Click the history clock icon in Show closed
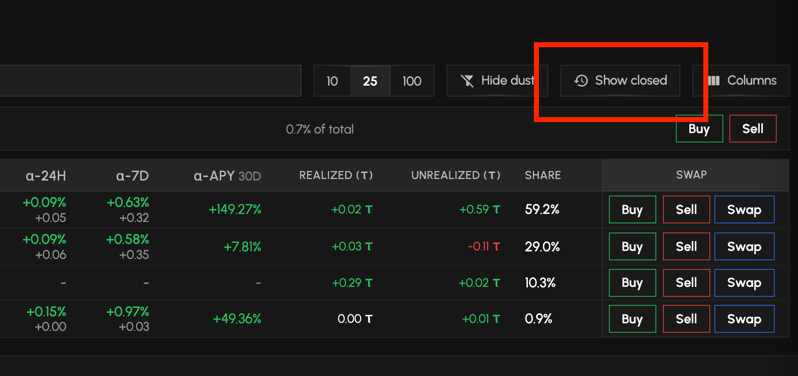The width and height of the screenshot is (798, 376). [x=581, y=80]
